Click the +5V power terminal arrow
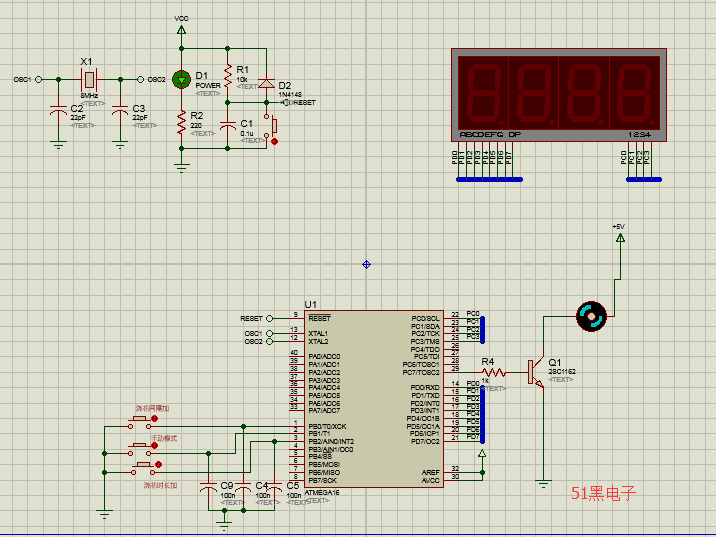716x537 pixels. 619,239
